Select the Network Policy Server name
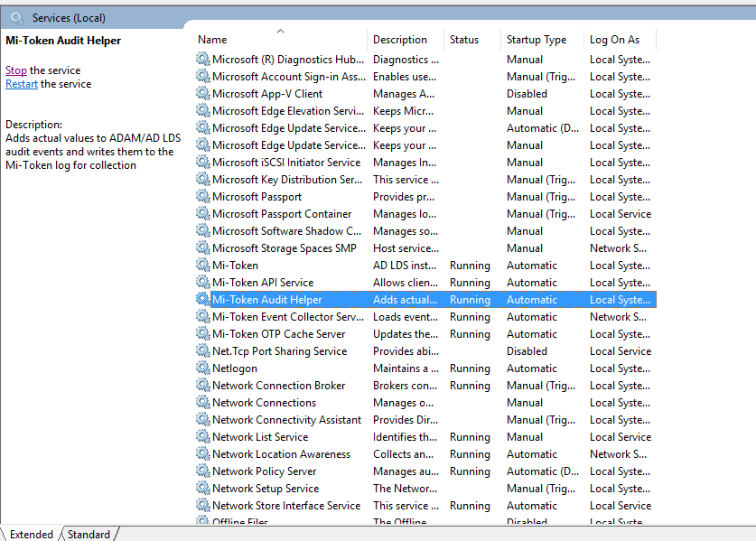The height and width of the screenshot is (541, 756). pyautogui.click(x=265, y=471)
